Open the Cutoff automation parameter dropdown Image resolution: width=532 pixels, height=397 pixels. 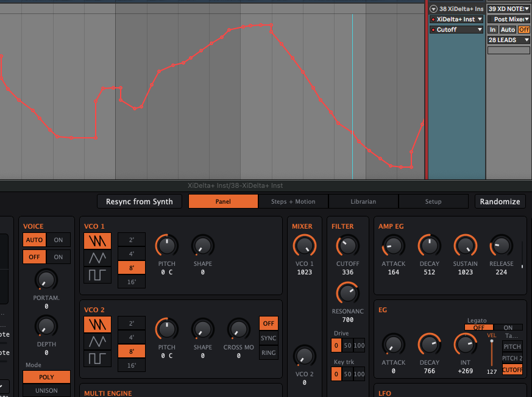pos(456,29)
